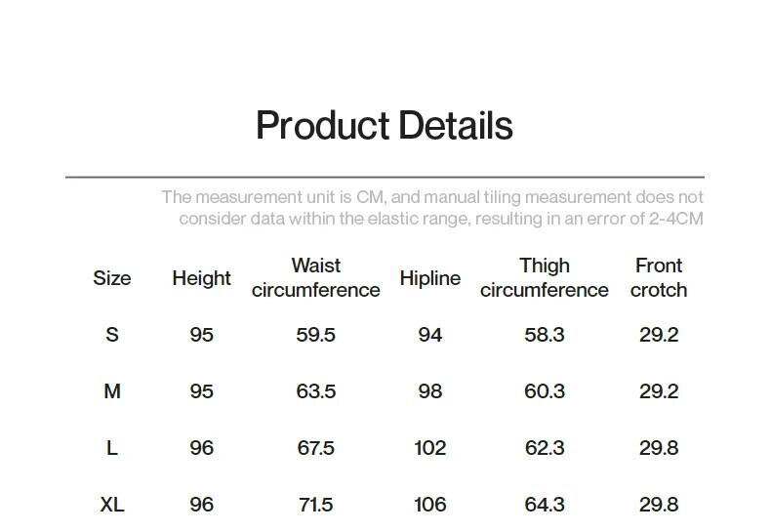The width and height of the screenshot is (771, 532).
Task: Click the Front crotch column header
Action: coord(659,278)
